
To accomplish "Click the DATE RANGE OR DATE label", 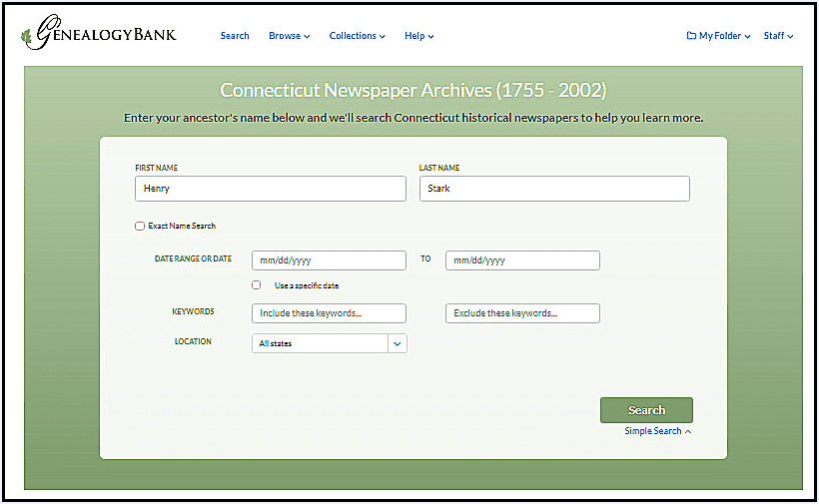I will coord(193,258).
